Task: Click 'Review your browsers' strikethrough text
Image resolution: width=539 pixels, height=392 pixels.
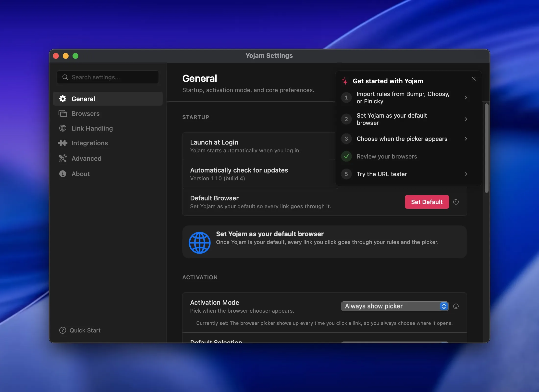Action: tap(387, 156)
